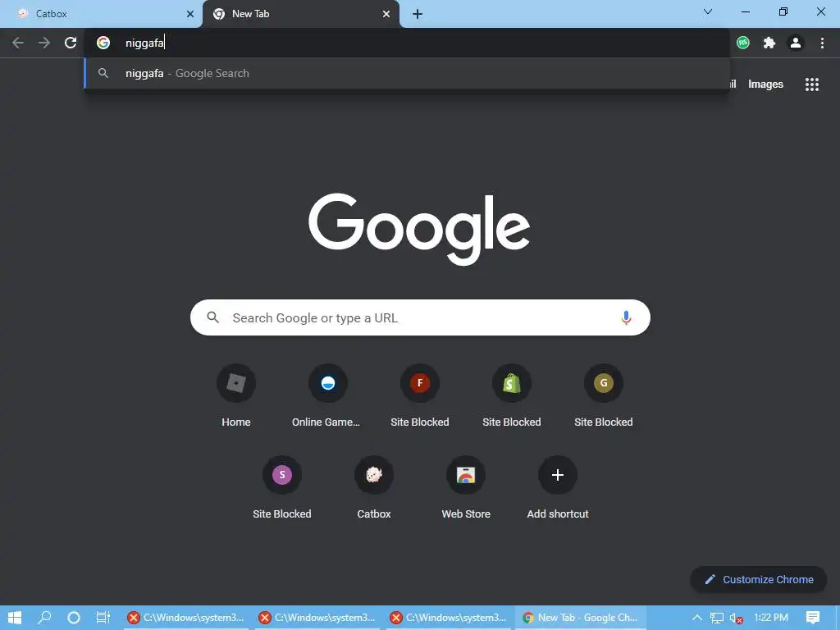Open the Catbox shortcut tile
Screen dimensions: 840x630
374,487
